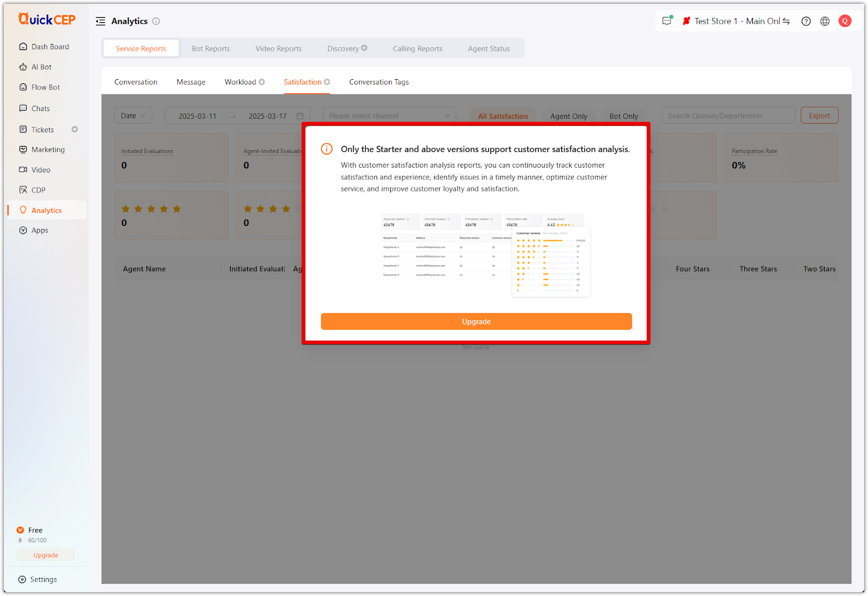Open the messages notification icon
The image size is (868, 596).
[667, 21]
